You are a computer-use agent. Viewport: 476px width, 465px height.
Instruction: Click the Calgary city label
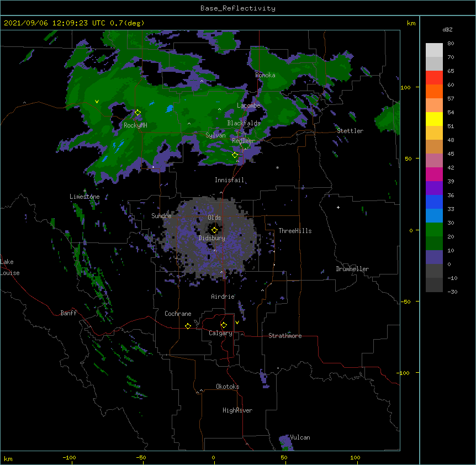coord(220,333)
